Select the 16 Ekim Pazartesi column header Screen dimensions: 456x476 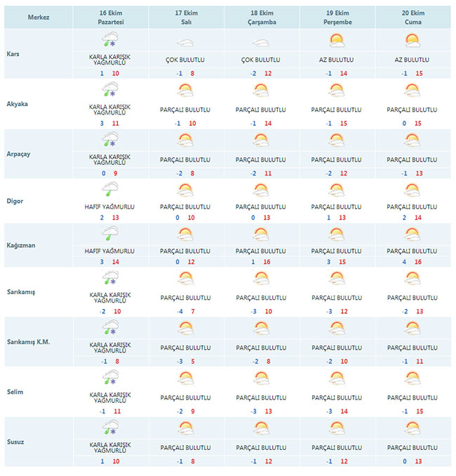111,18
